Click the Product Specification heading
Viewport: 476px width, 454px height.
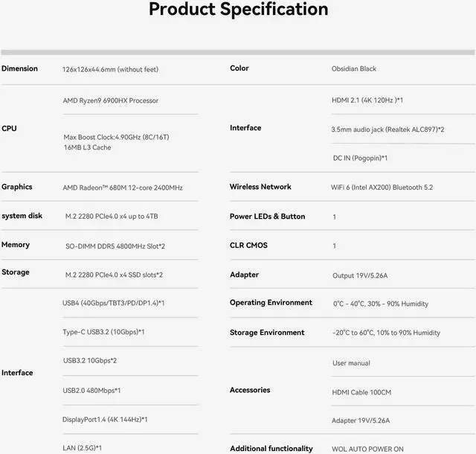238,10
